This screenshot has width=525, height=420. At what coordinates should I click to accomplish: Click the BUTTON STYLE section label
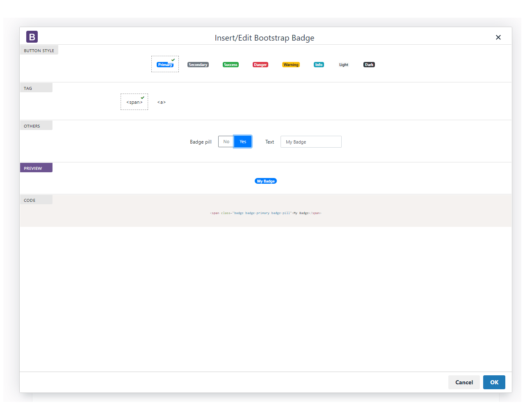tap(39, 50)
